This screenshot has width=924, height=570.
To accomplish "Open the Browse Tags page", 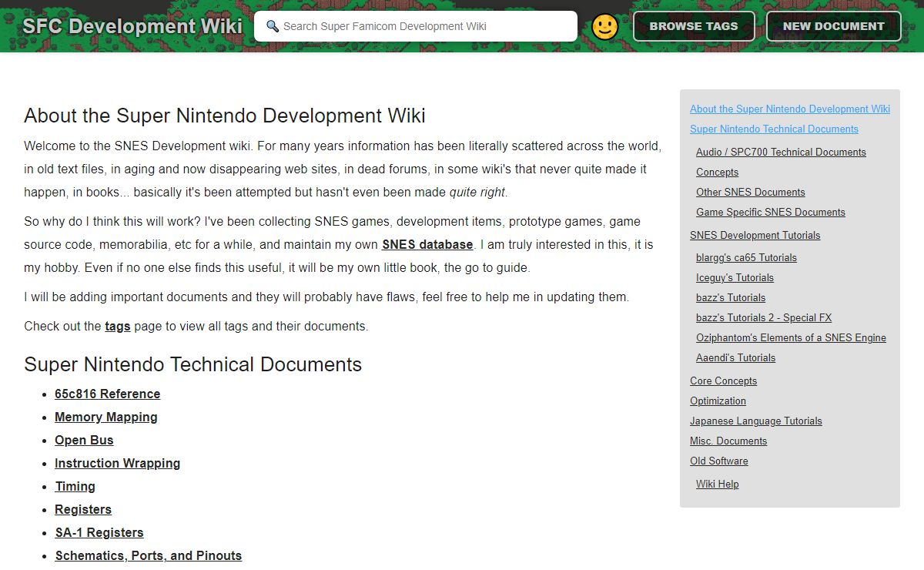I will [x=693, y=26].
